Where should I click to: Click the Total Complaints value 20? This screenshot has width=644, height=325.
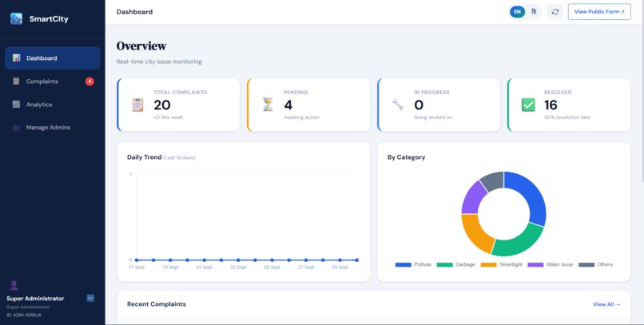pos(162,105)
